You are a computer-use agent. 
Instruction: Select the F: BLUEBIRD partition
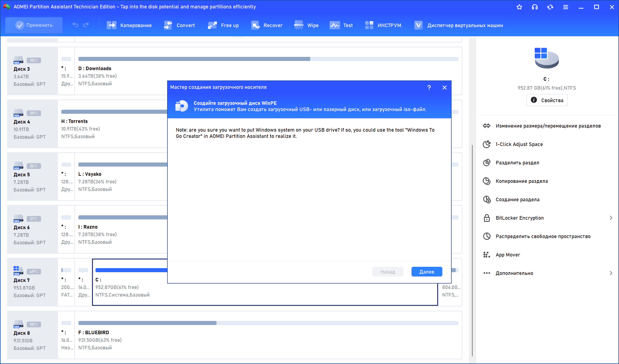(268, 335)
